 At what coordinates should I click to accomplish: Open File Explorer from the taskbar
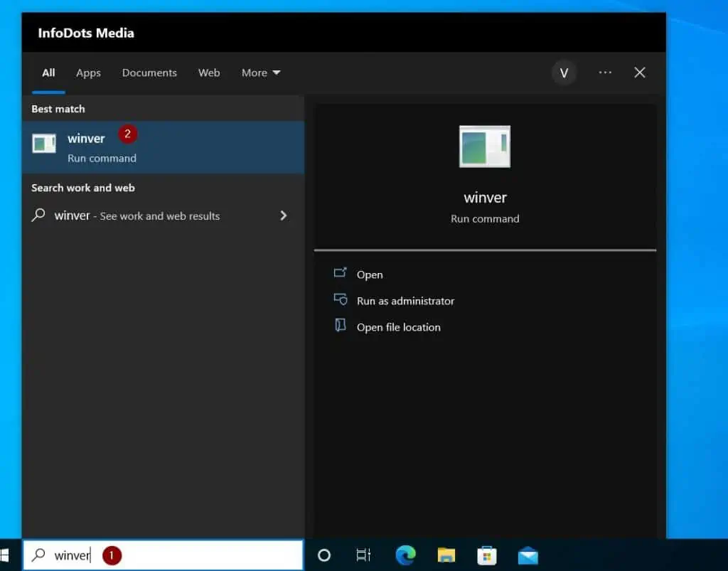(446, 555)
